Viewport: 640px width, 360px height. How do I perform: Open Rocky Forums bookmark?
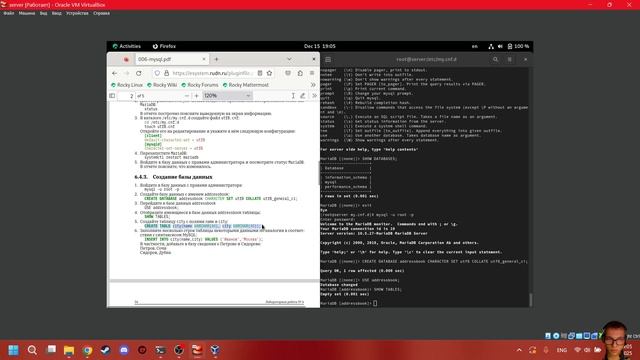(x=200, y=85)
